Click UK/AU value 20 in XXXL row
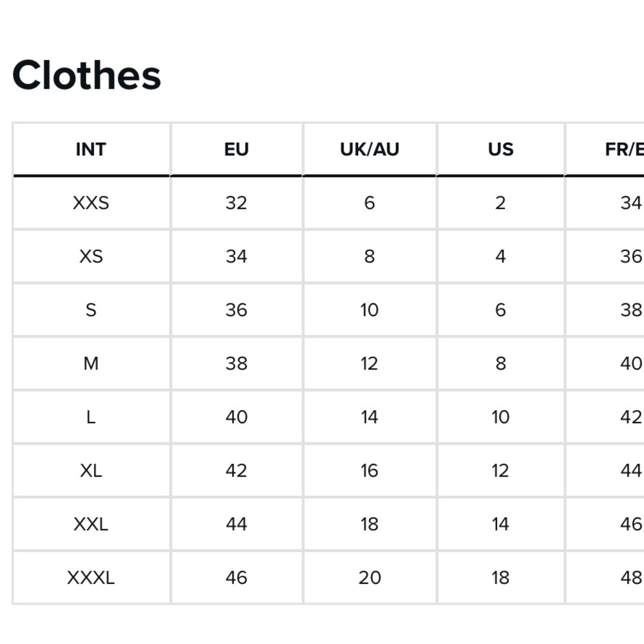 (370, 577)
